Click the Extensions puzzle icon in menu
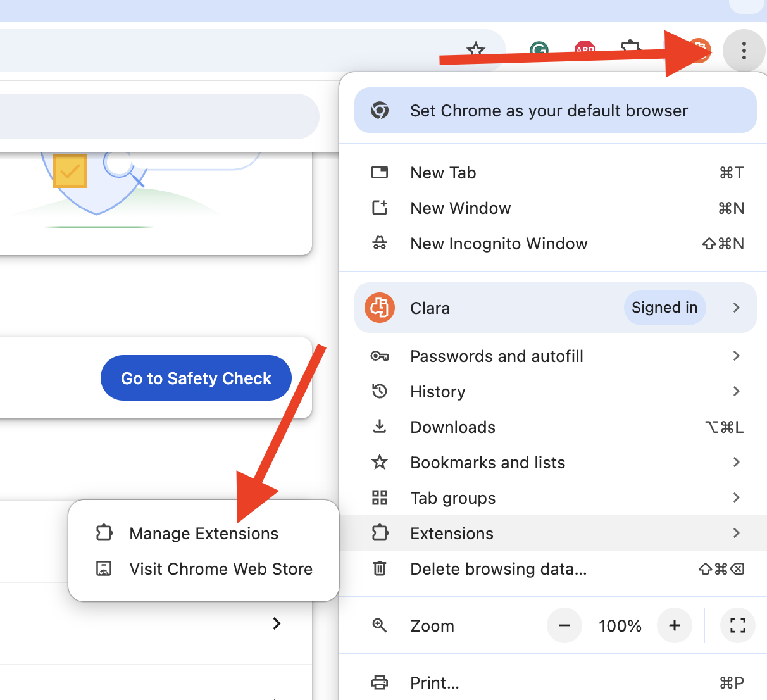Viewport: 767px width, 700px height. [x=380, y=533]
